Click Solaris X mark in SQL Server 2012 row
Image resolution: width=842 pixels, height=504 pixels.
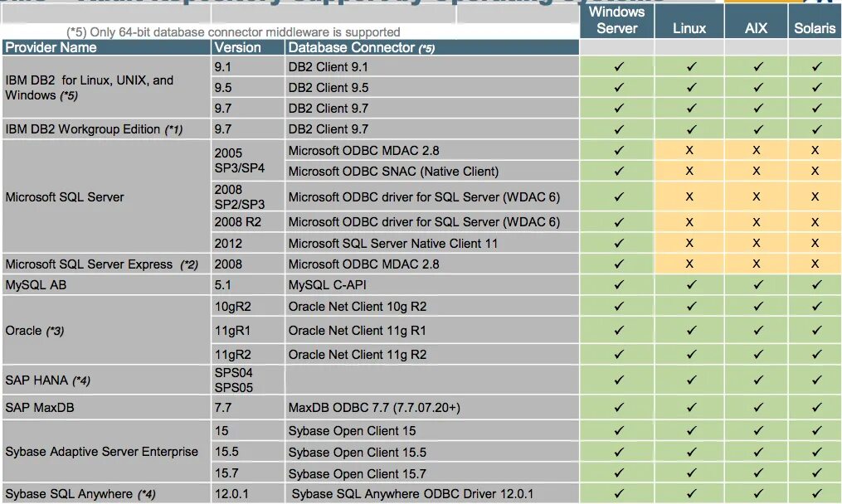(815, 243)
